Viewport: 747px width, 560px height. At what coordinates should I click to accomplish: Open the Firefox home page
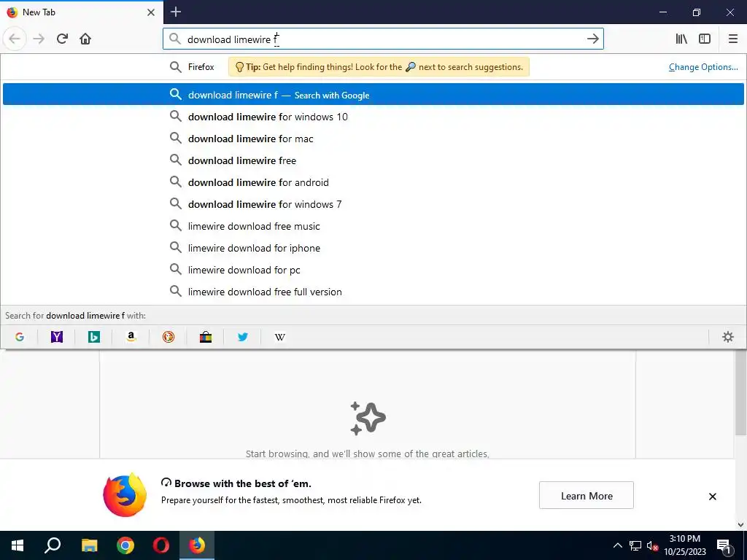[x=85, y=39]
